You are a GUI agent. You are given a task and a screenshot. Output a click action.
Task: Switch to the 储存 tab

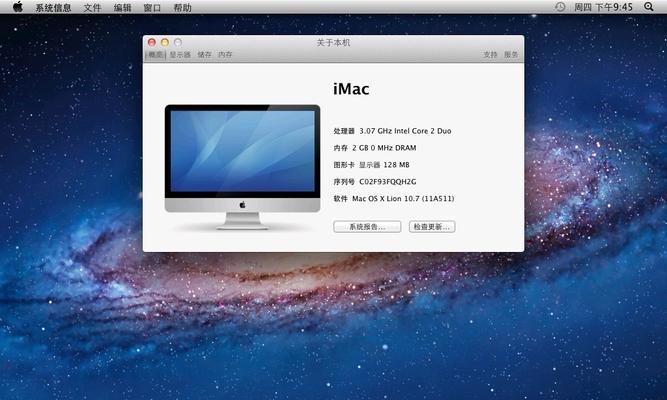point(204,55)
